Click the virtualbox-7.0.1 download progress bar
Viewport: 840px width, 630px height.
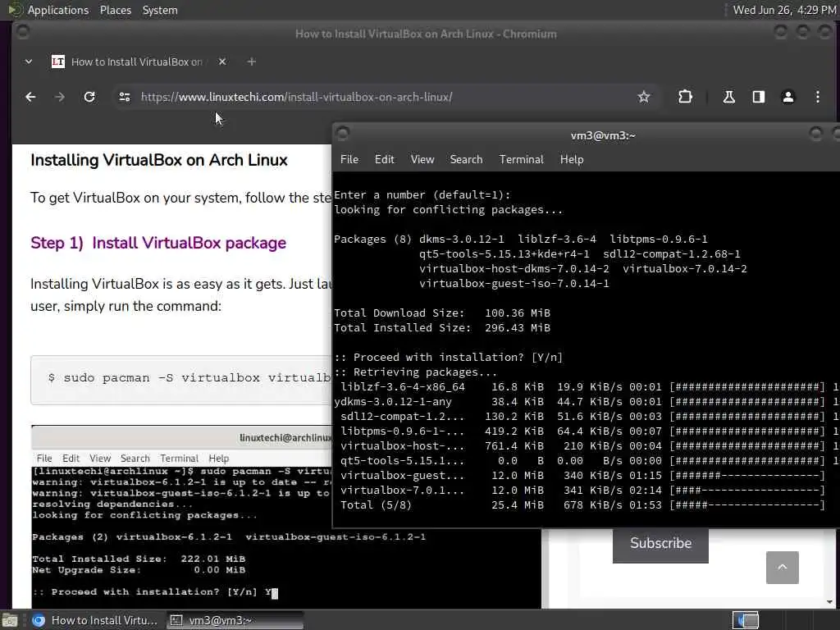click(x=747, y=491)
